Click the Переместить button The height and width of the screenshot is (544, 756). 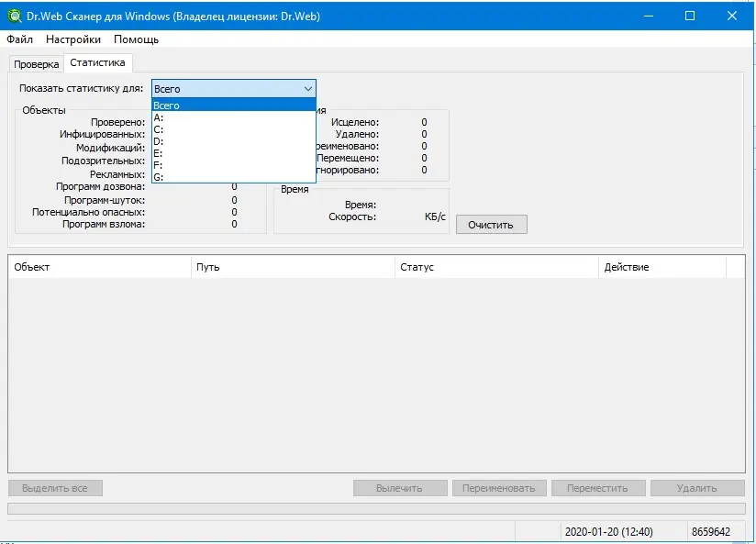(598, 488)
